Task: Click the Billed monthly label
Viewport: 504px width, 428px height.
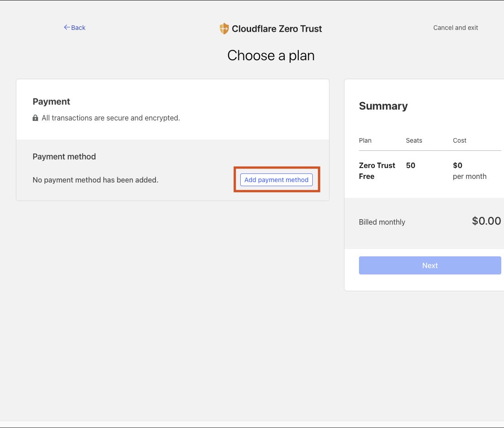Action: click(x=382, y=222)
